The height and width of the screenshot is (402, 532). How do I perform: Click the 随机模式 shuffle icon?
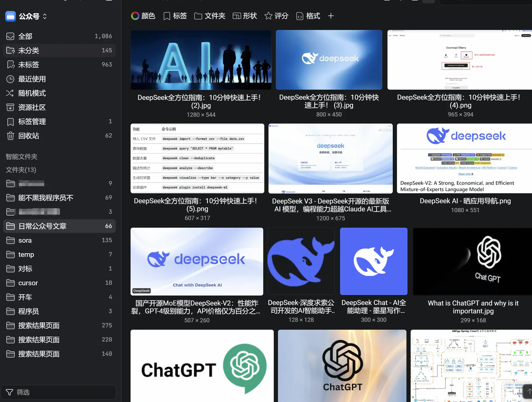point(10,93)
